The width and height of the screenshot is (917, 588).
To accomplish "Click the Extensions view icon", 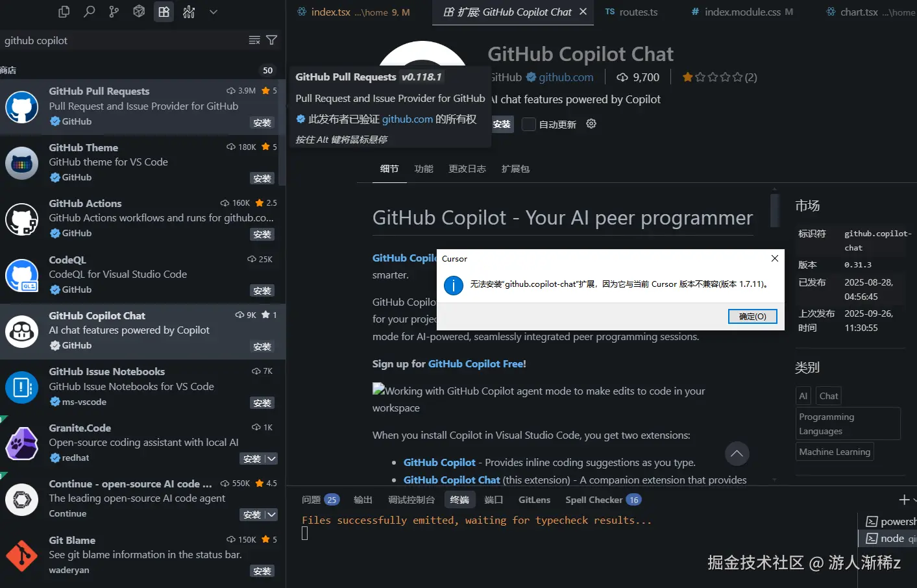I will [x=164, y=12].
